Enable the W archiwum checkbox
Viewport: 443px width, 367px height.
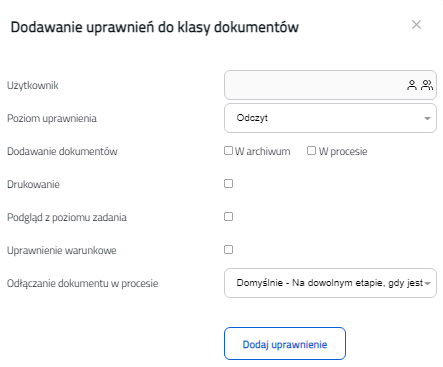[x=228, y=151]
